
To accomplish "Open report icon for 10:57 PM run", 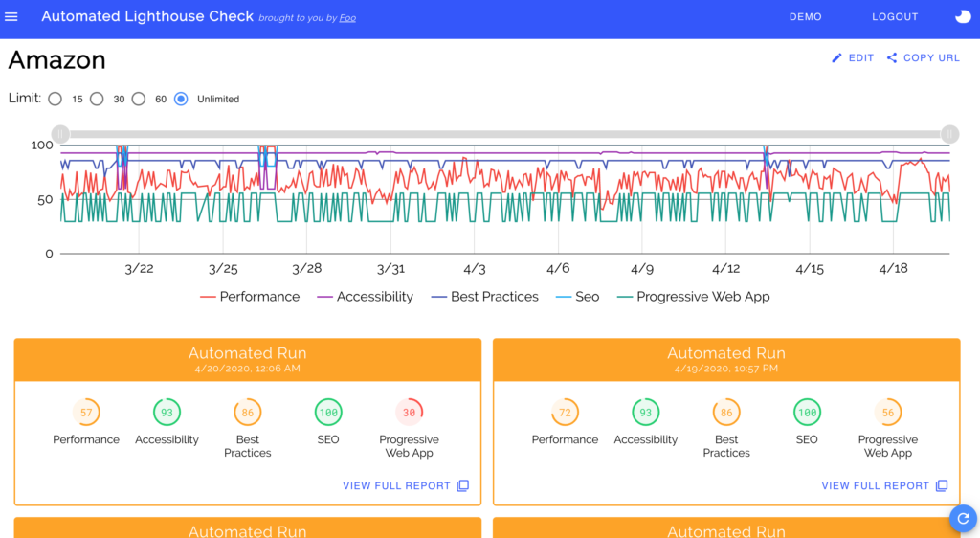I will tap(942, 485).
